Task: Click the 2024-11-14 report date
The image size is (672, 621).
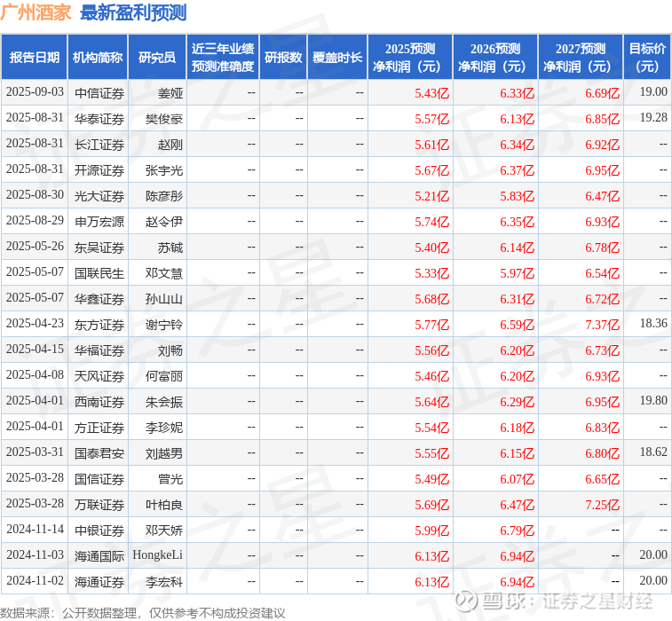Action: (35, 530)
